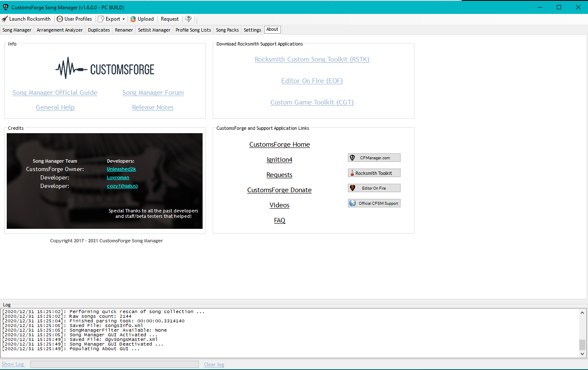The width and height of the screenshot is (588, 370).
Task: Clear the log using Clear log
Action: pos(214,364)
